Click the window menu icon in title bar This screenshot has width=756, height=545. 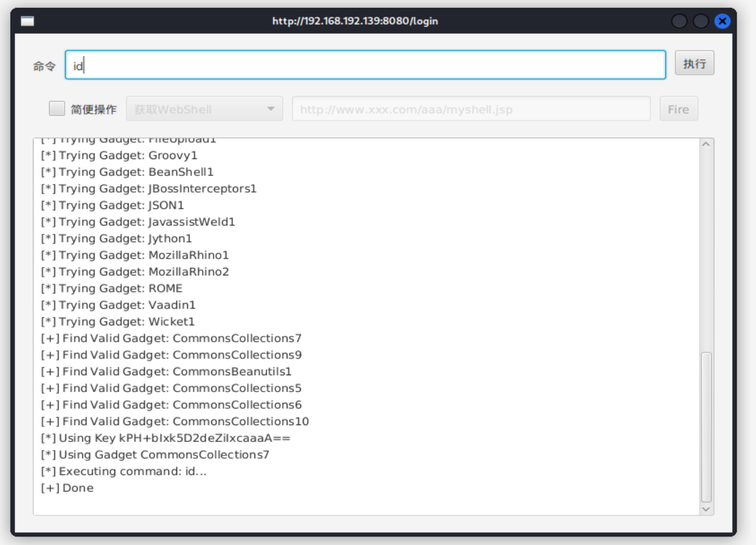28,21
